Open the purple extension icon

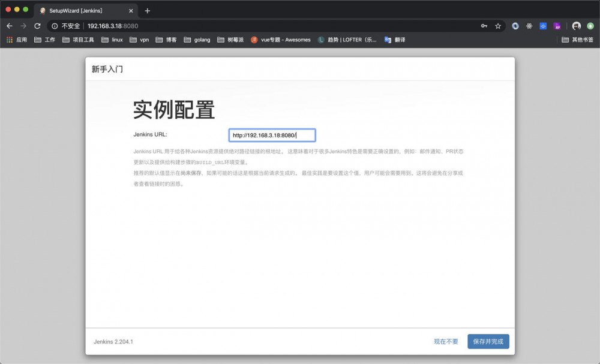[x=557, y=26]
